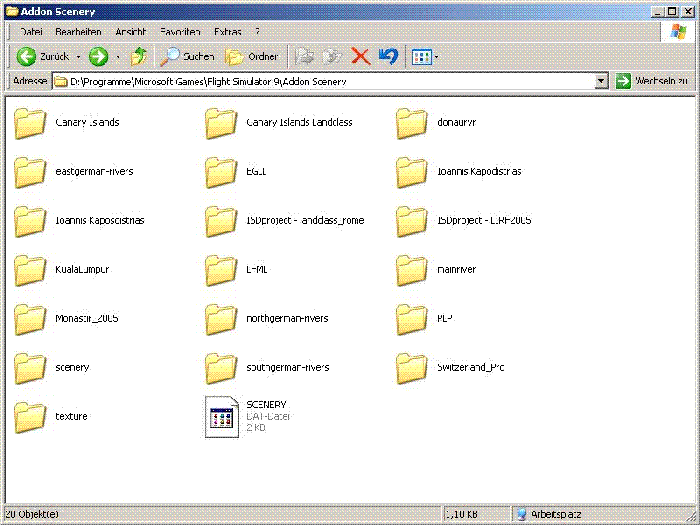Image resolution: width=700 pixels, height=525 pixels.
Task: Open the Suchen search pane
Action: click(x=188, y=57)
